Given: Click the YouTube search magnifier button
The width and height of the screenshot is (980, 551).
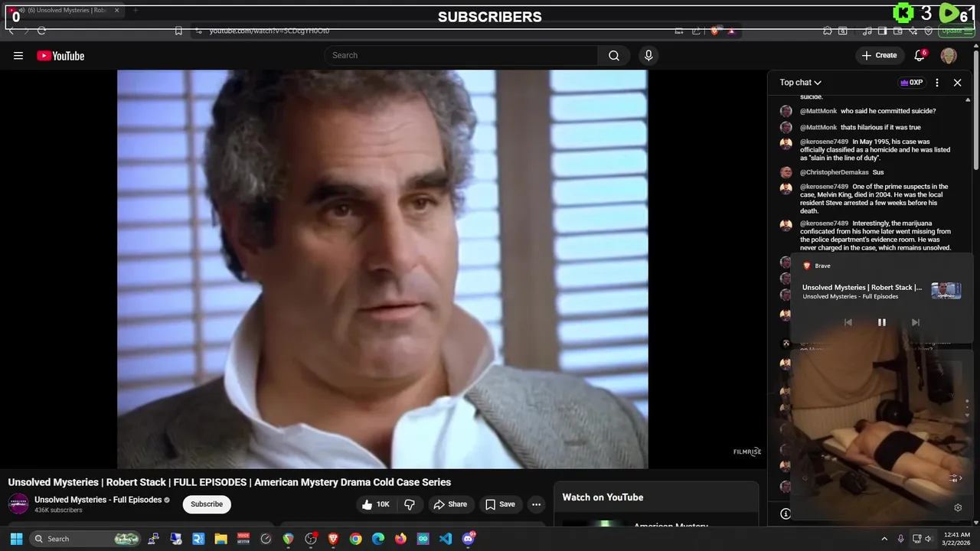Looking at the screenshot, I should pos(614,55).
